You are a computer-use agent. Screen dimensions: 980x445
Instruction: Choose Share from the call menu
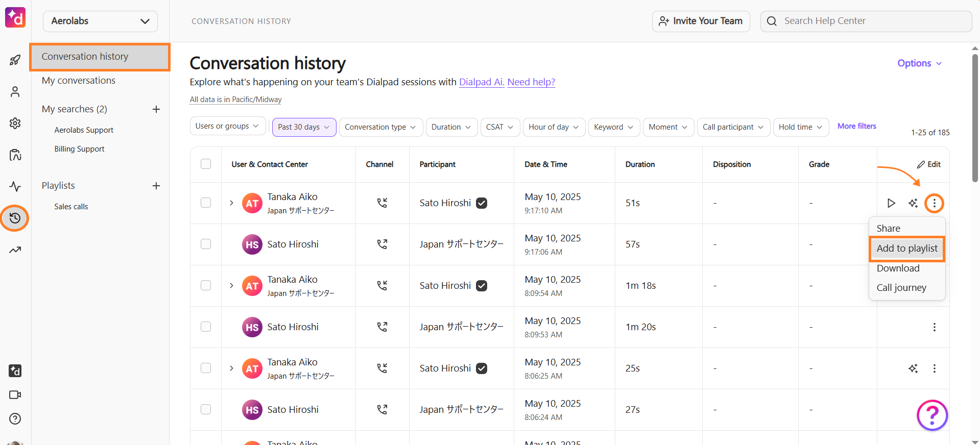click(907, 229)
